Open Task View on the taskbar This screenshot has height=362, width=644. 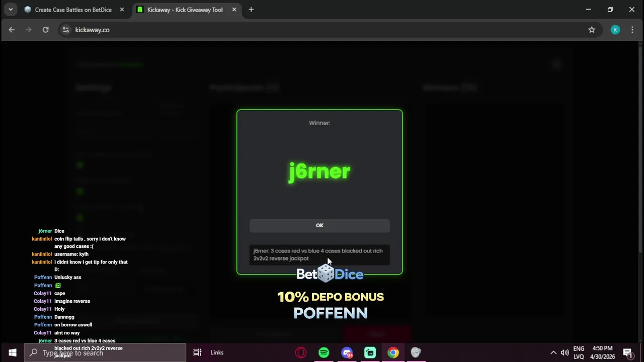tap(197, 352)
